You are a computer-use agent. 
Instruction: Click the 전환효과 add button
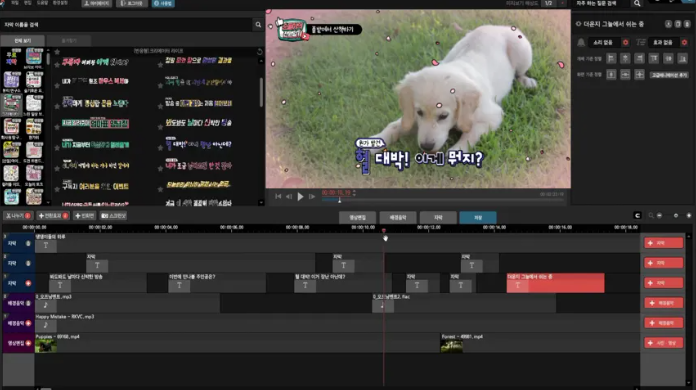point(53,216)
